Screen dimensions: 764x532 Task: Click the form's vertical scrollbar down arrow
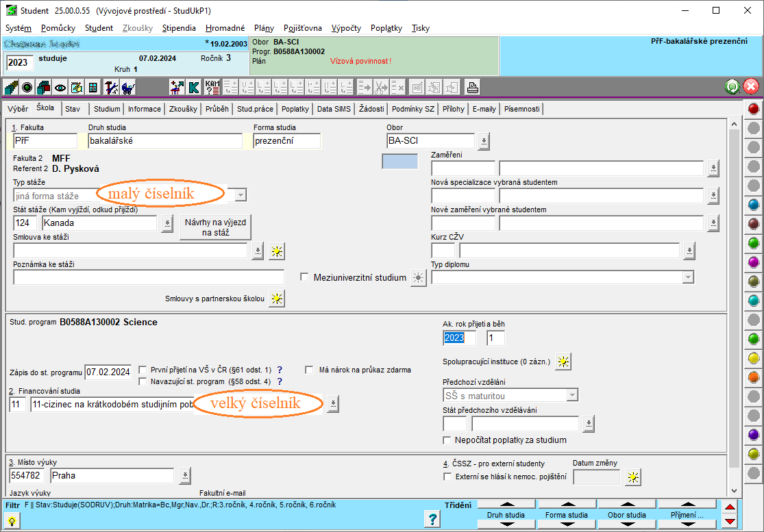(734, 491)
